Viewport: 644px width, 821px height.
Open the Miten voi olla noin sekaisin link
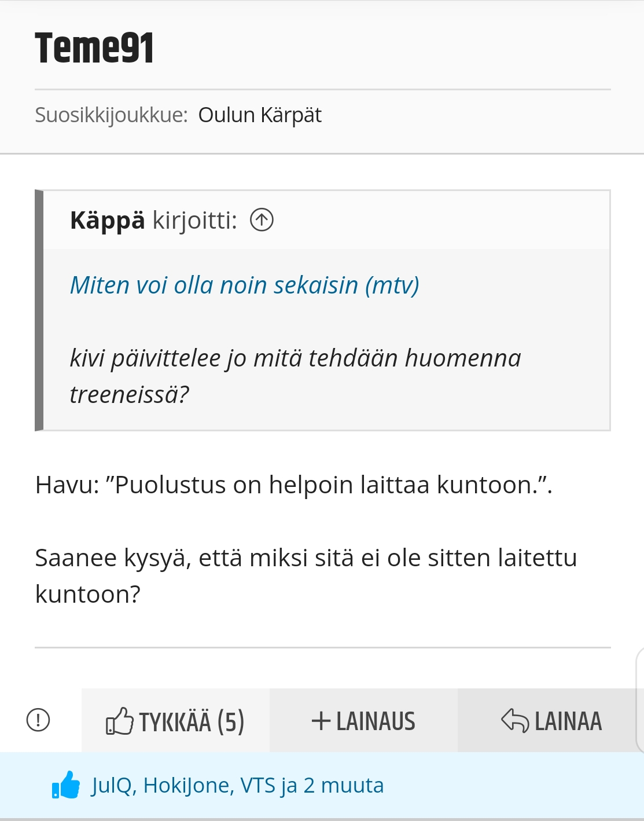[244, 285]
